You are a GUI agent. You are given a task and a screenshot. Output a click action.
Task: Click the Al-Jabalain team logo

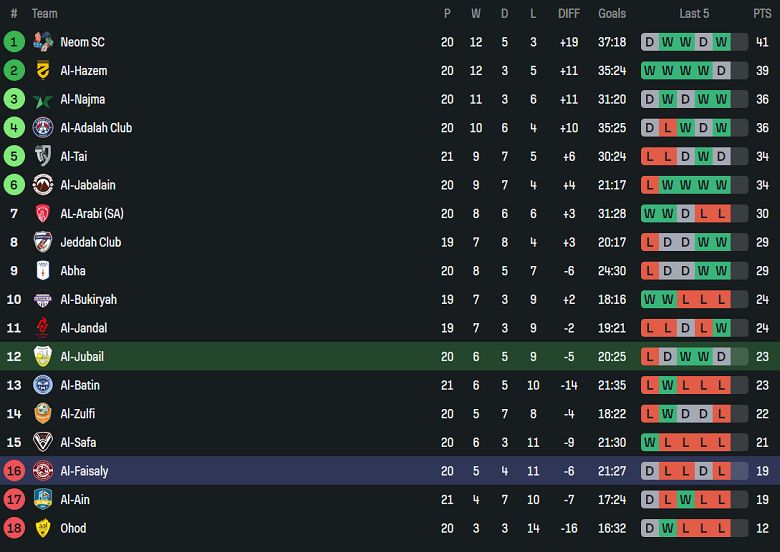tap(42, 185)
